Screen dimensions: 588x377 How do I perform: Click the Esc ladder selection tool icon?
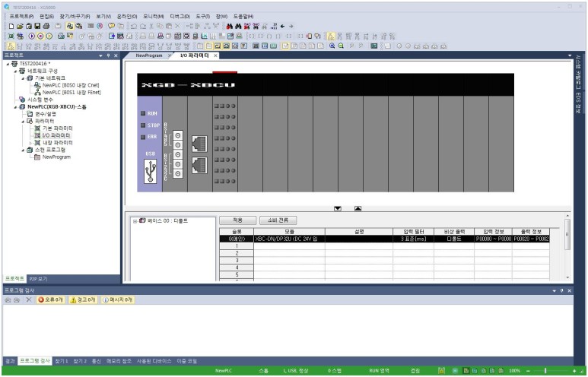11,46
